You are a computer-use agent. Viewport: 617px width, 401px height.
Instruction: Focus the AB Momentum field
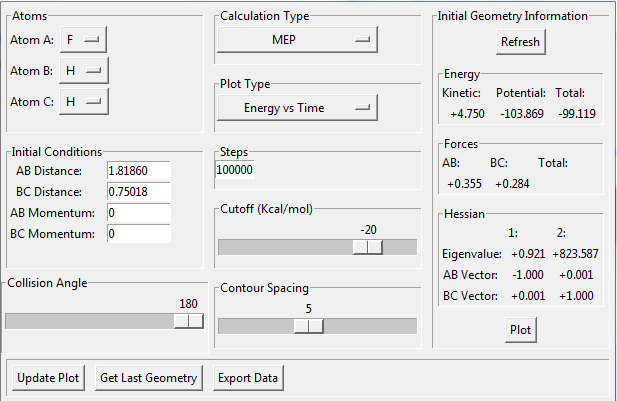[x=138, y=213]
